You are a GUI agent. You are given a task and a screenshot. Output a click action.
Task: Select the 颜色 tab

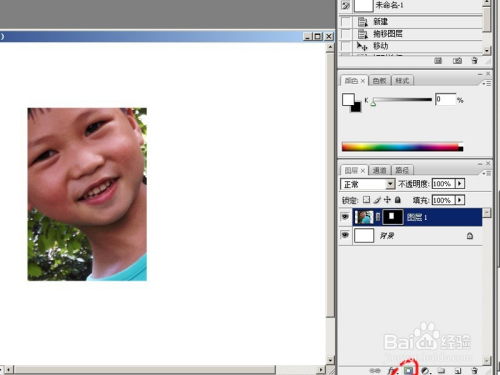point(351,81)
